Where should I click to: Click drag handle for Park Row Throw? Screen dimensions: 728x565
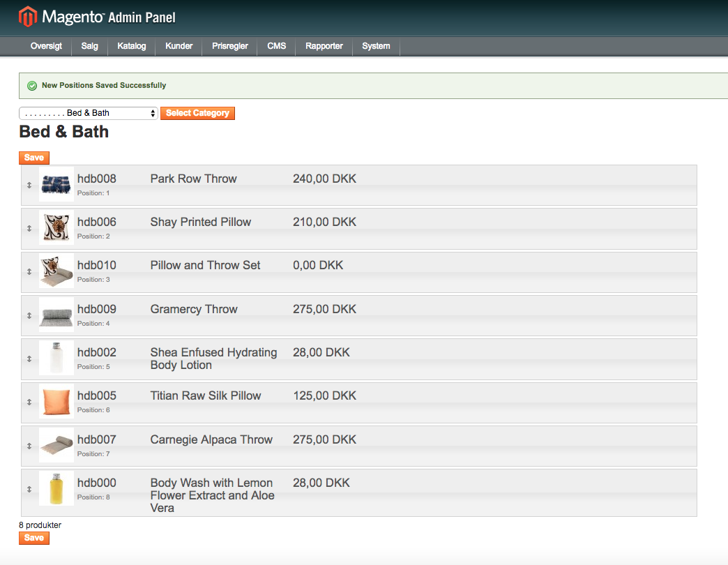pos(29,185)
